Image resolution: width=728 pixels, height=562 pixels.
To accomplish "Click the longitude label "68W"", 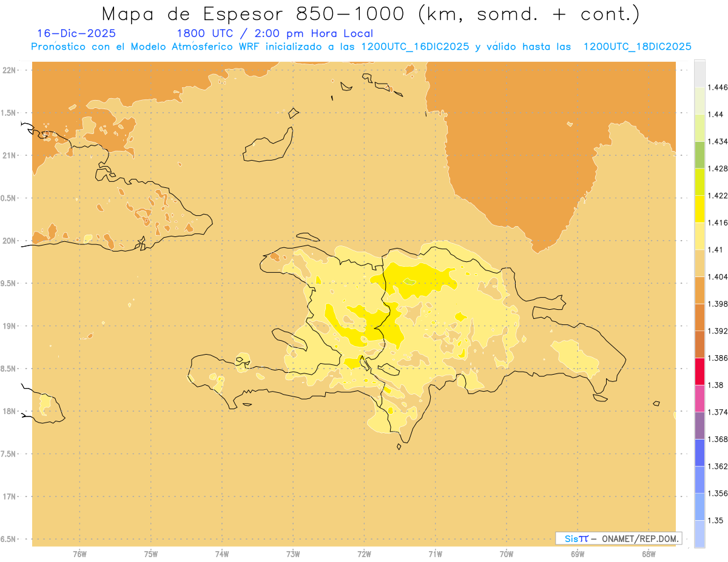I will pos(649,555).
